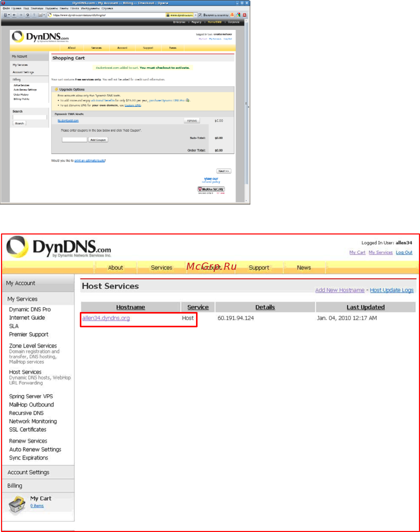This screenshot has width=420, height=532.
Task: Click the Opera new-tab panel icon
Action: point(5,15)
